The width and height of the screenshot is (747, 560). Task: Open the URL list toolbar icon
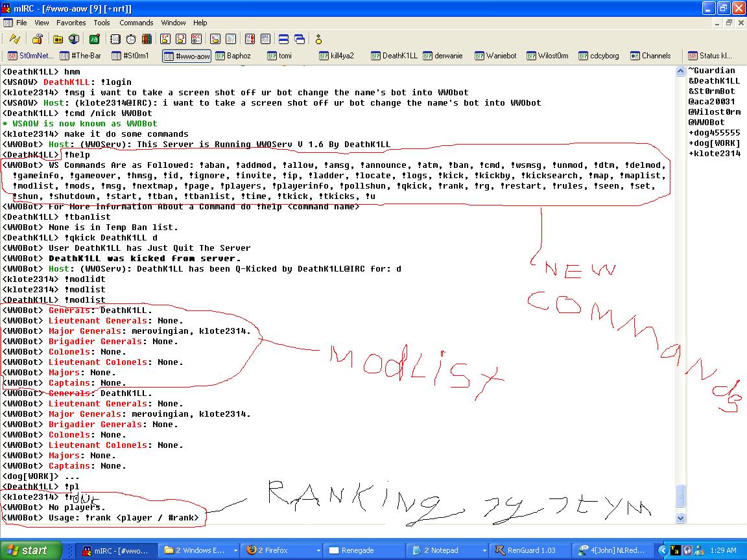[x=266, y=39]
